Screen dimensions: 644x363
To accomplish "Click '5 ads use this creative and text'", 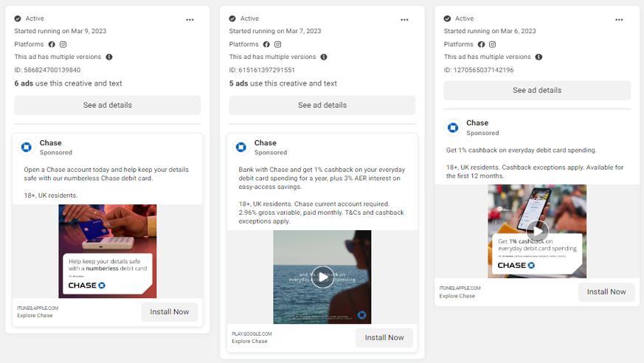I will click(x=283, y=83).
